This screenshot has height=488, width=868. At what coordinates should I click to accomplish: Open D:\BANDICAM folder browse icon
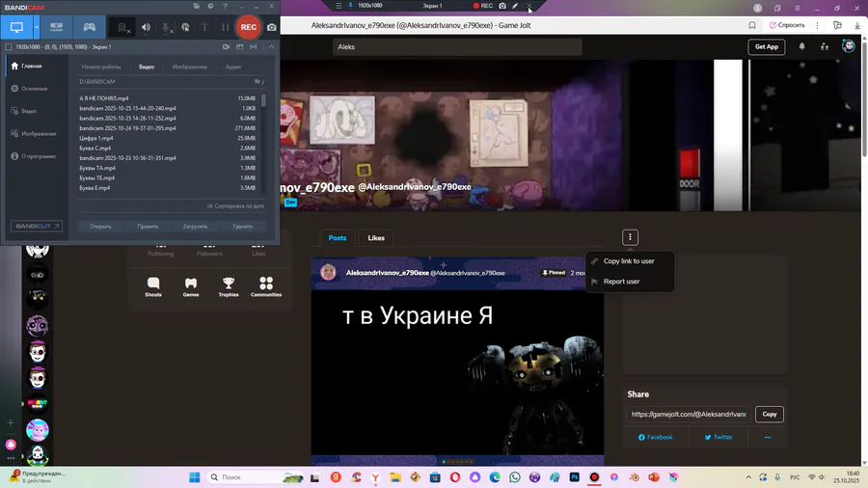(x=258, y=81)
